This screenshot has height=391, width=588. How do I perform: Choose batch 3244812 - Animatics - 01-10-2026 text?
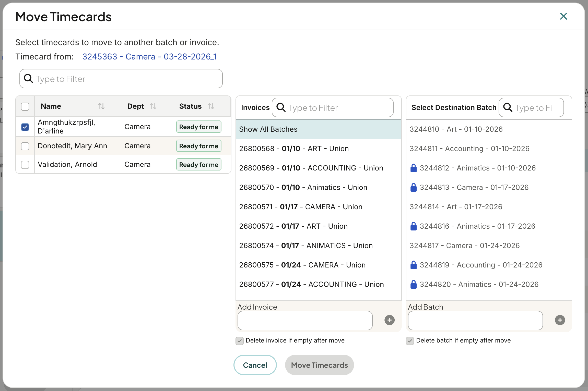tap(478, 168)
